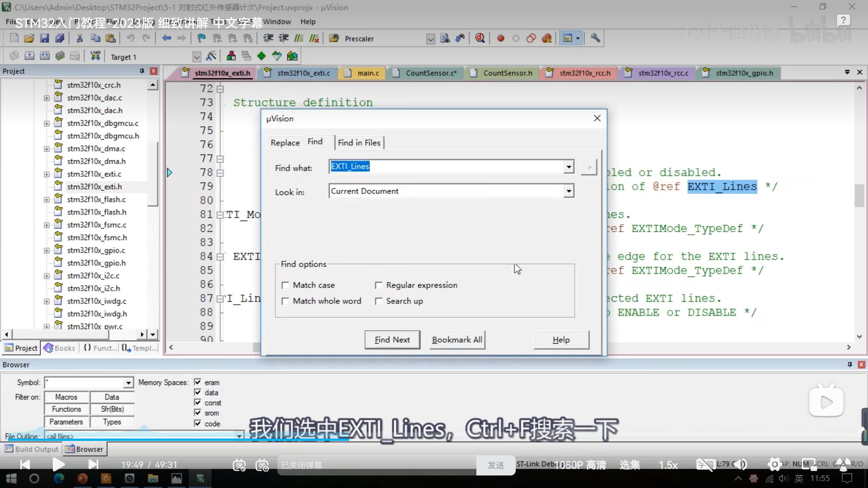Screen dimensions: 868x488
Task: Enable the Match whole word checkbox
Action: tap(285, 301)
